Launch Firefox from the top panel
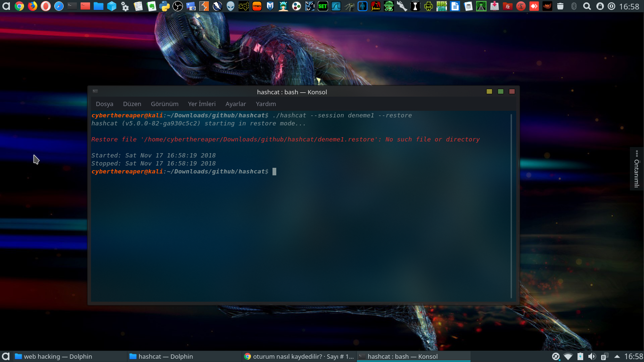Image resolution: width=644 pixels, height=362 pixels. (x=32, y=7)
